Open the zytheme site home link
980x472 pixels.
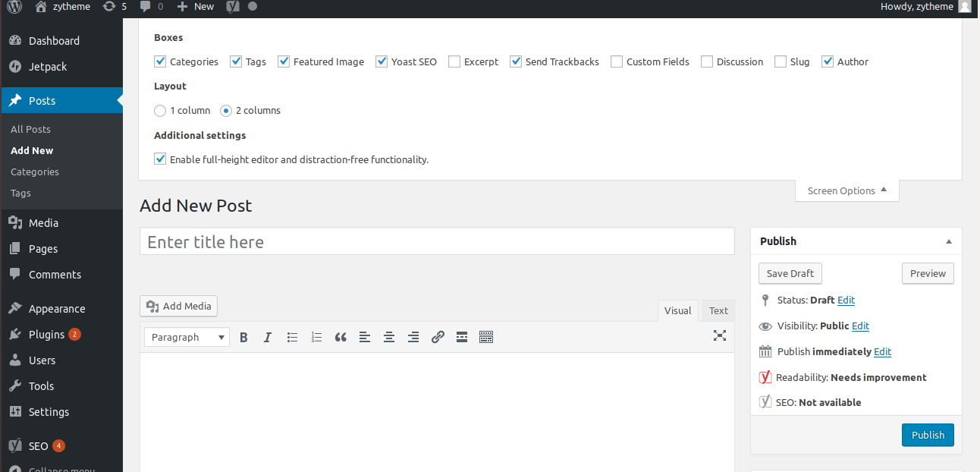63,6
